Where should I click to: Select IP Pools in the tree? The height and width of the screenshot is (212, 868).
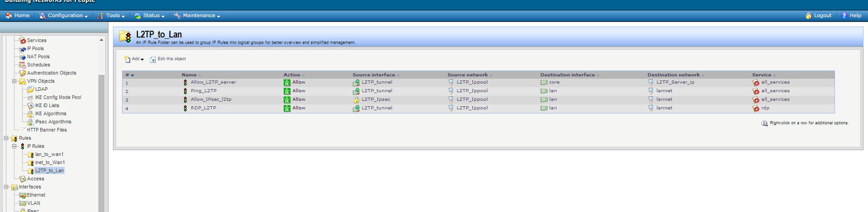click(x=35, y=49)
